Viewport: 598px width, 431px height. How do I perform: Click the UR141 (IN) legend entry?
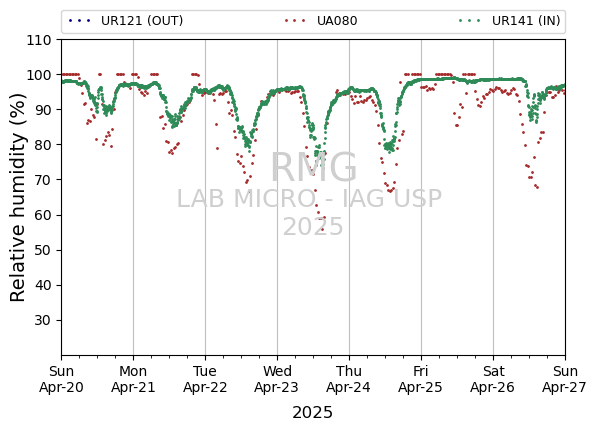[x=510, y=21]
